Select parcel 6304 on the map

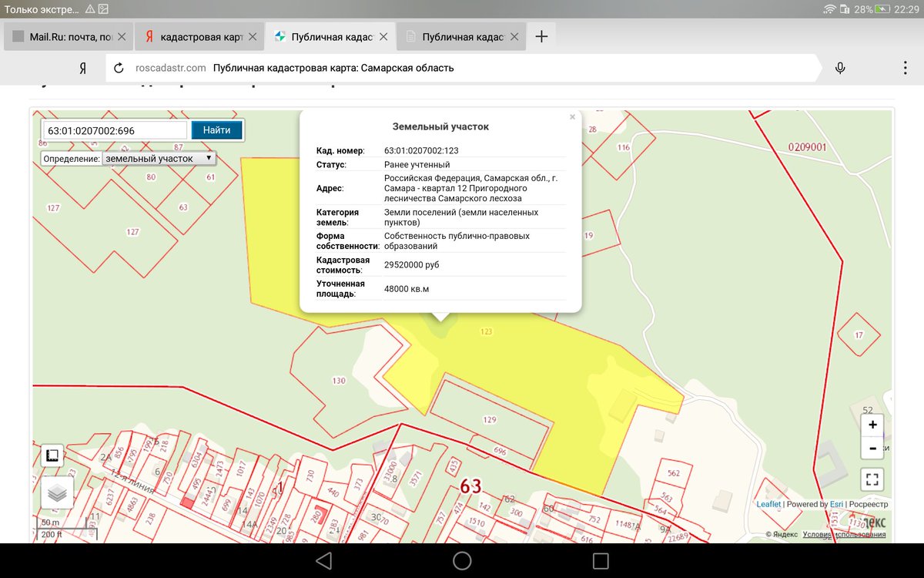coord(197,461)
